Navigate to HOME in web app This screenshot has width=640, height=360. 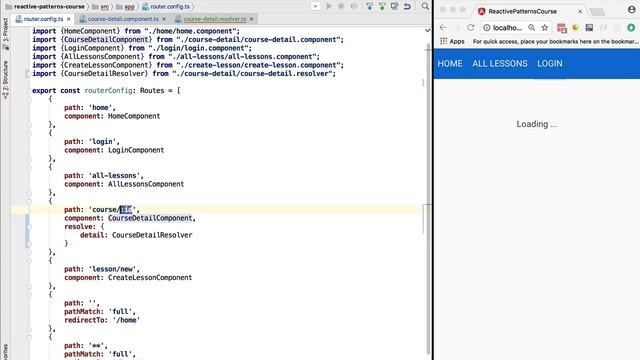450,64
